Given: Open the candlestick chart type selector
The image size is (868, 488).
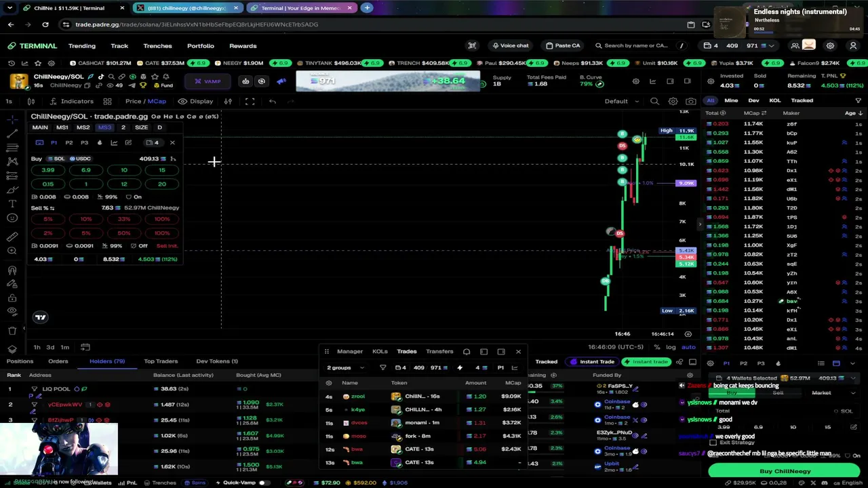Looking at the screenshot, I should (31, 101).
